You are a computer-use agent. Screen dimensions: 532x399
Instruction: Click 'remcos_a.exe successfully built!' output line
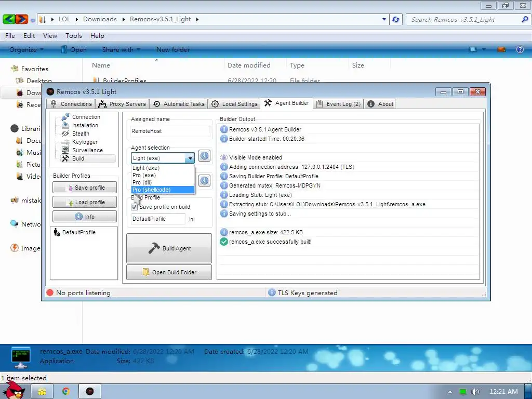270,242
